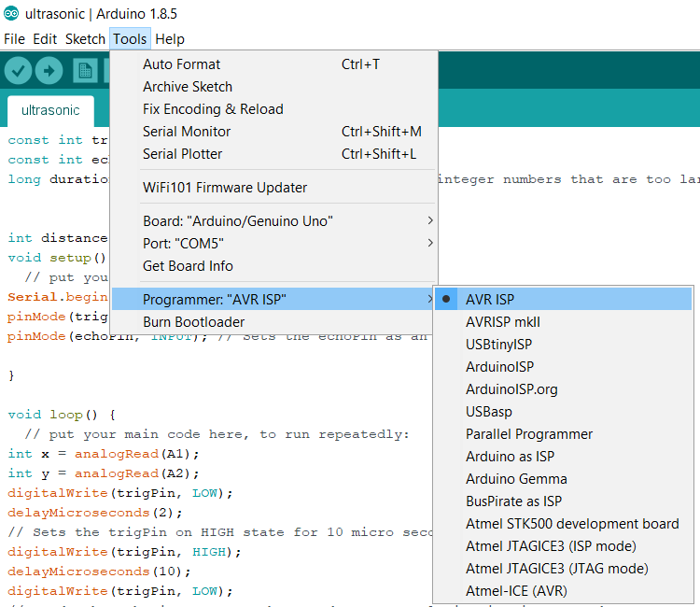The height and width of the screenshot is (607, 700).
Task: Click the Upload arrow toolbar button
Action: tap(49, 71)
